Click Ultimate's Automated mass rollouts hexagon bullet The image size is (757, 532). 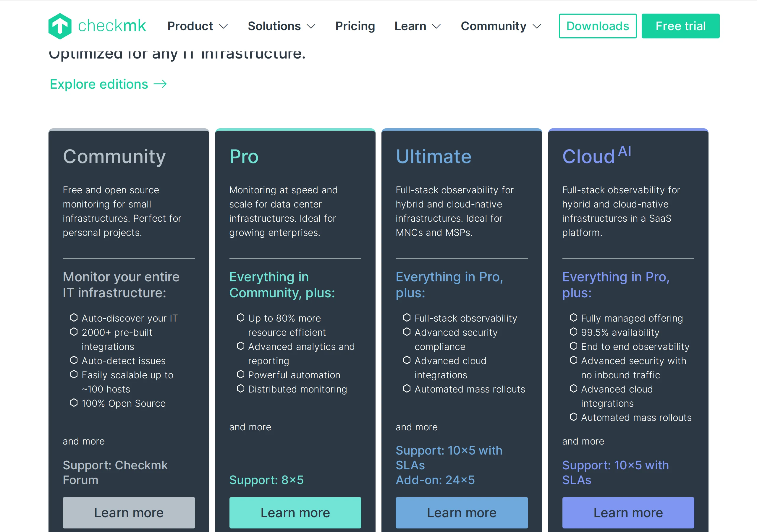[407, 388]
